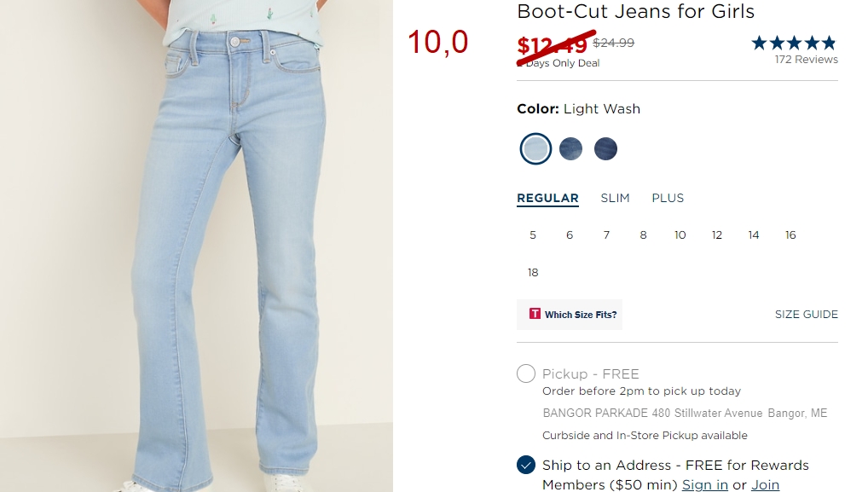Select size 16
The height and width of the screenshot is (492, 868).
790,235
